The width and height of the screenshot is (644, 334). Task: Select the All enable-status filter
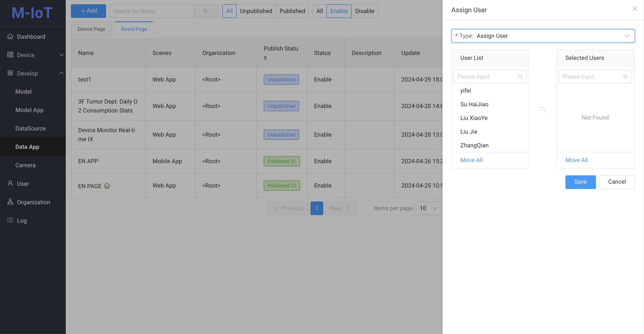tap(319, 11)
